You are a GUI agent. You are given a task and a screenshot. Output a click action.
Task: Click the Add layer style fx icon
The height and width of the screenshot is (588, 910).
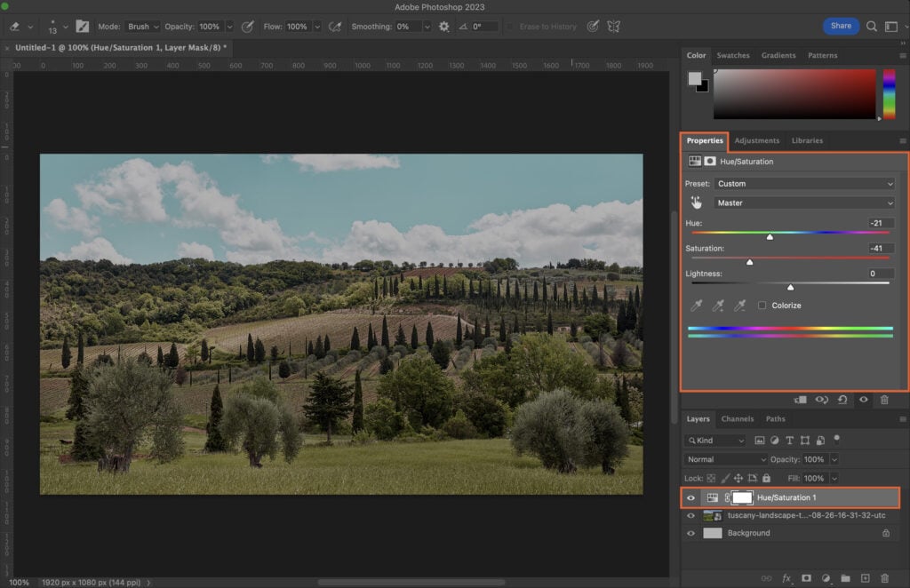coord(786,577)
